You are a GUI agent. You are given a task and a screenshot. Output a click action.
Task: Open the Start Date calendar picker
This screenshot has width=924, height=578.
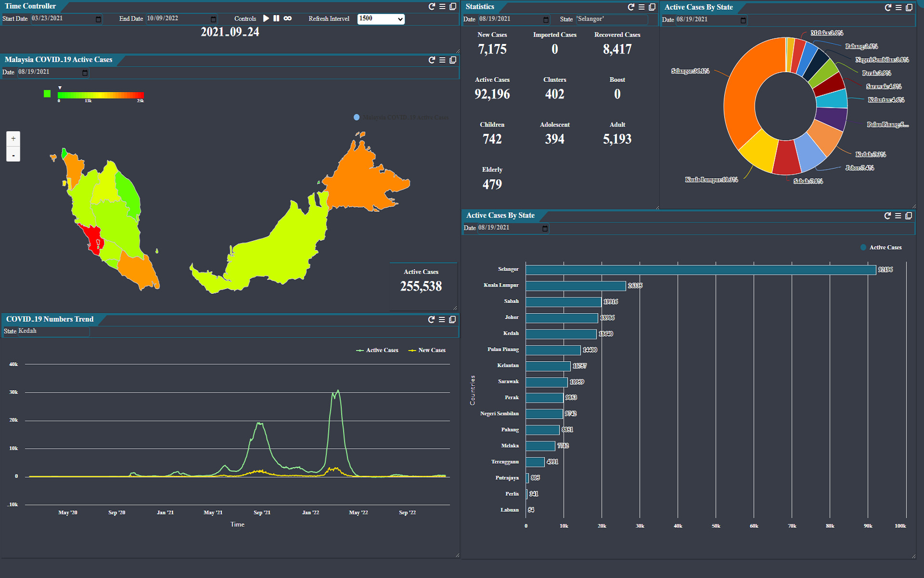coord(98,19)
